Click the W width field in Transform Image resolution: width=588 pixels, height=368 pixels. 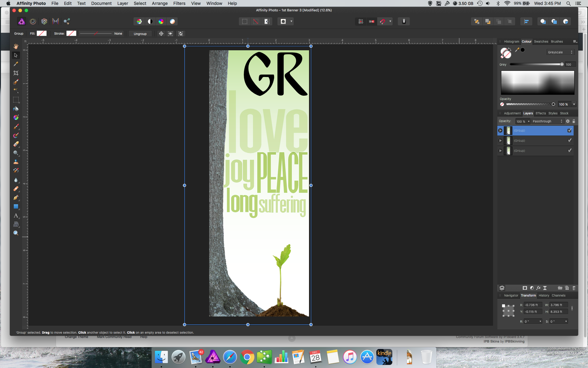[x=559, y=305]
